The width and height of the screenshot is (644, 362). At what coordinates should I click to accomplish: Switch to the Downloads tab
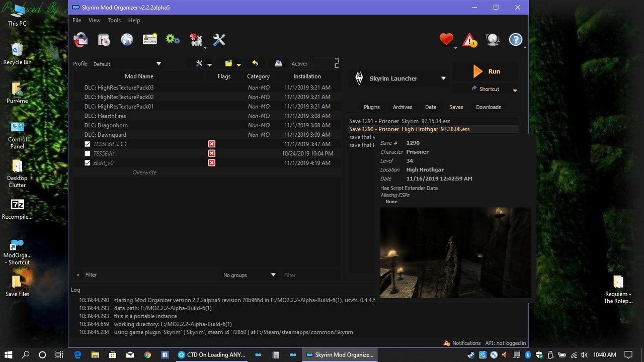pos(488,107)
